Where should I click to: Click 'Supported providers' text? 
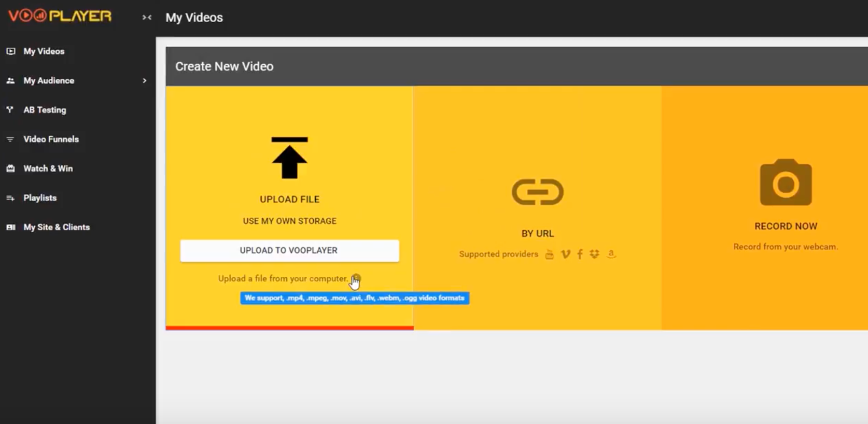[498, 254]
